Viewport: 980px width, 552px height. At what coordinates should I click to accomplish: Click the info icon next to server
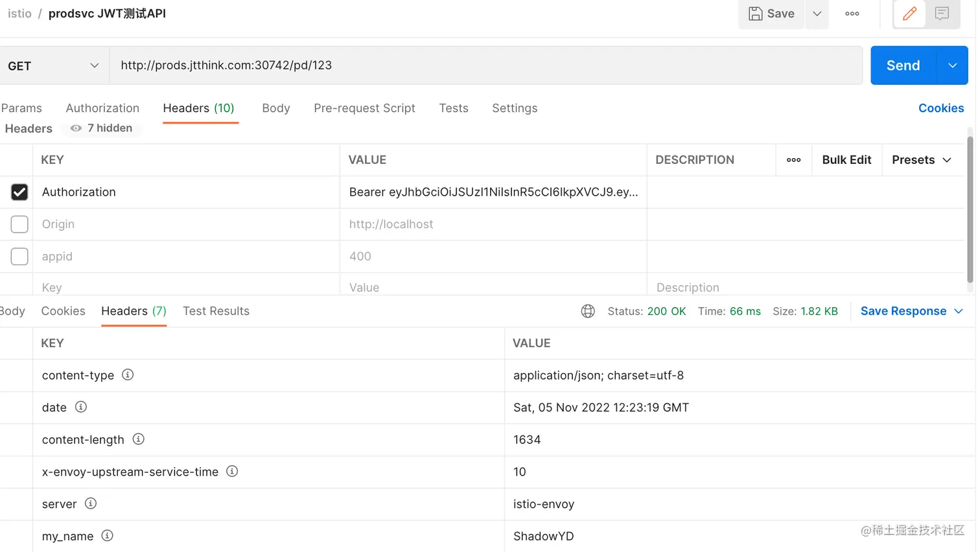click(91, 503)
